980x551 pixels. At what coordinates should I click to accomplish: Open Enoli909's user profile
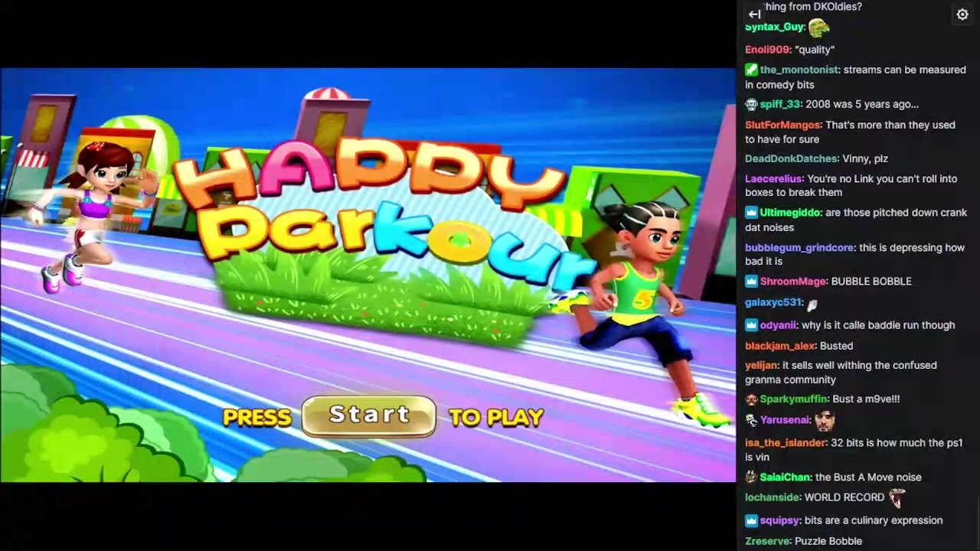click(x=767, y=50)
